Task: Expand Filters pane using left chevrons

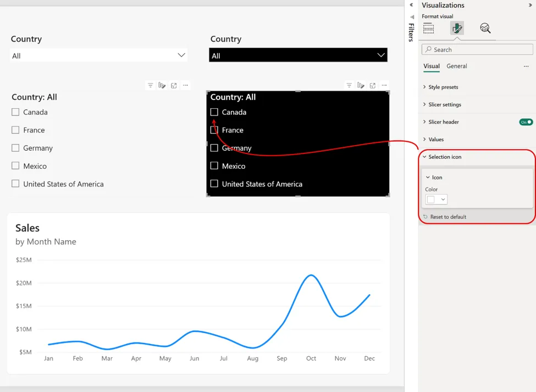Action: point(412,5)
